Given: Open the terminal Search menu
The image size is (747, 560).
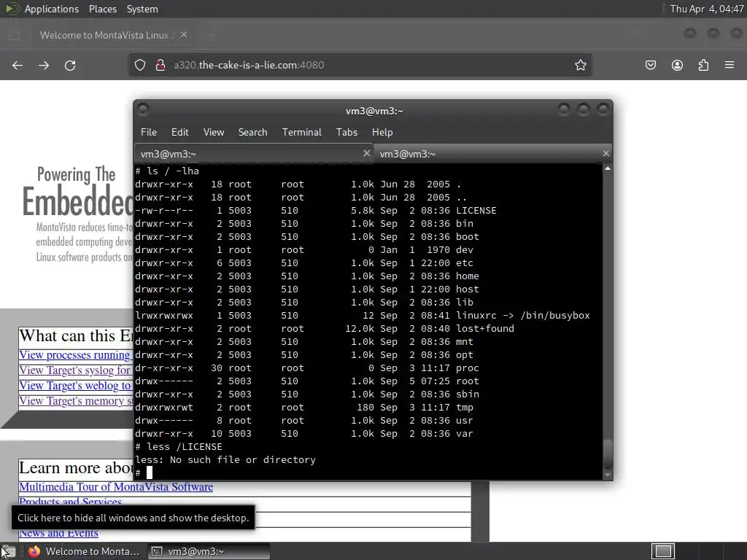Looking at the screenshot, I should click(252, 133).
